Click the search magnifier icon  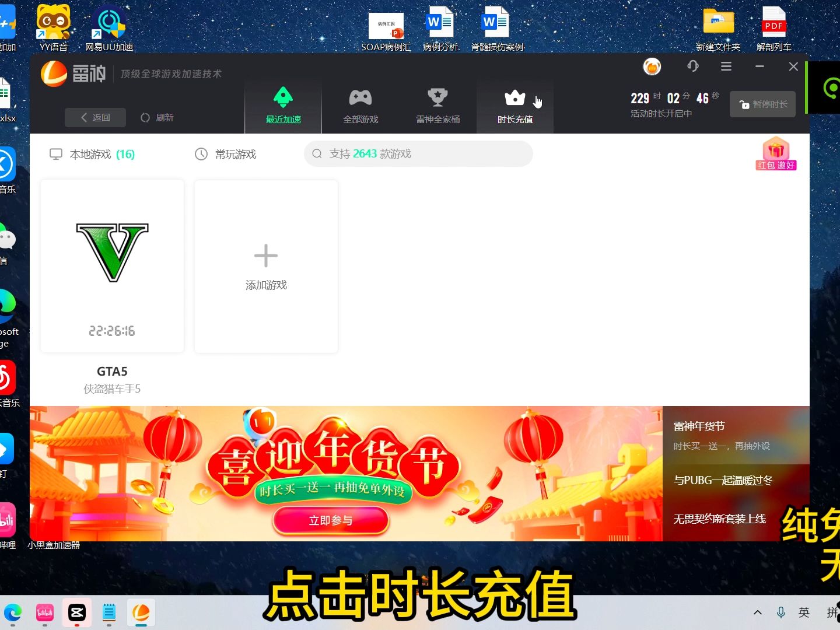coord(317,153)
